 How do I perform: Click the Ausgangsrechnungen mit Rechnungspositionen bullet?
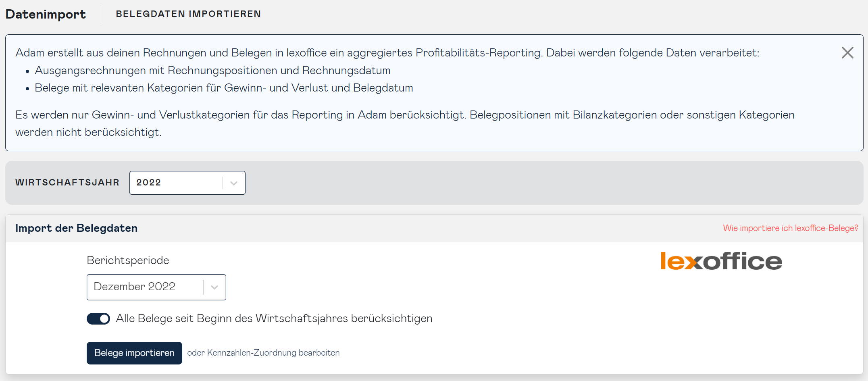(x=212, y=71)
